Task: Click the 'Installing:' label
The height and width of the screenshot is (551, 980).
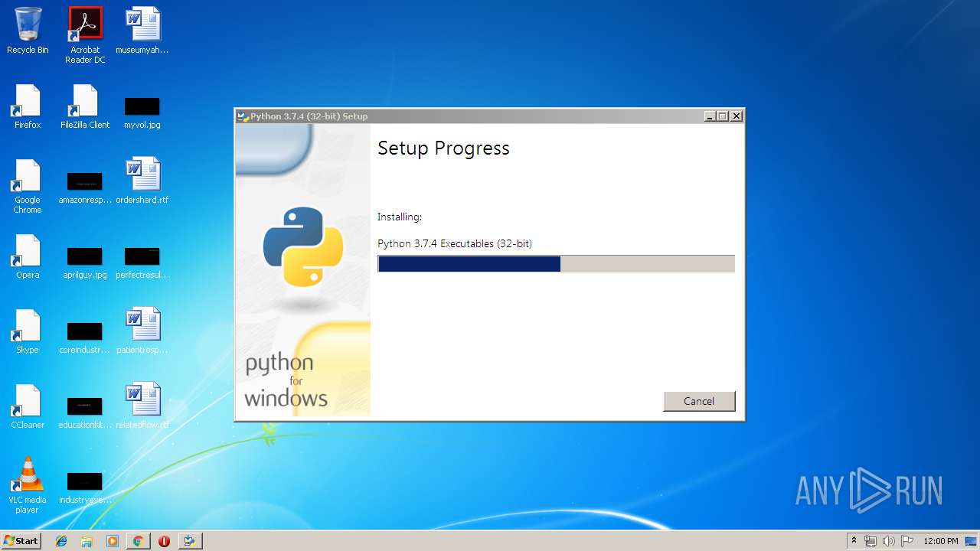Action: (400, 217)
